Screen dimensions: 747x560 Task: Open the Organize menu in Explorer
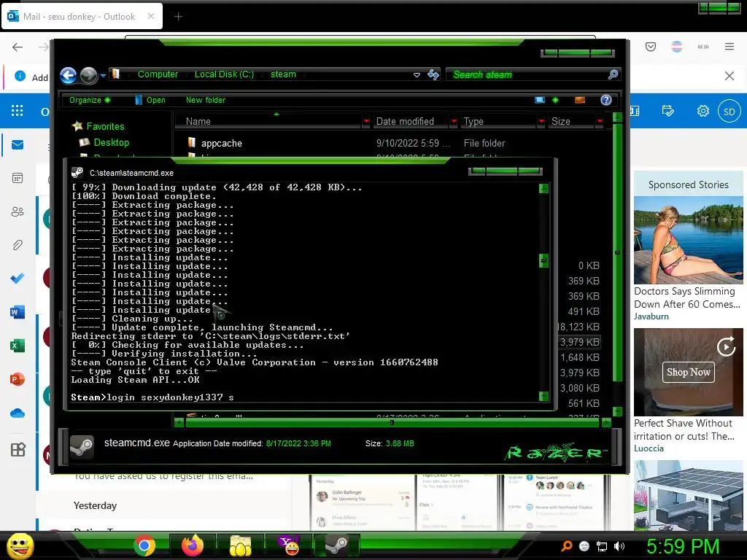click(x=90, y=100)
